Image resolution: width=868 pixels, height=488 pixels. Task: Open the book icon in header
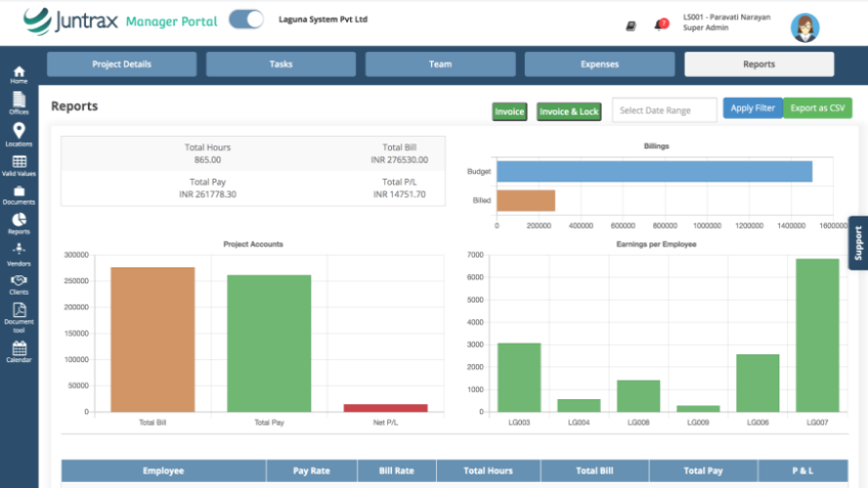[x=631, y=25]
